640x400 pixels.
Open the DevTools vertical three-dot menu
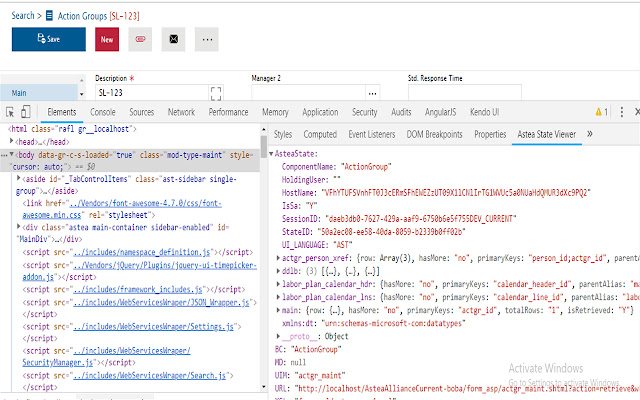coord(622,112)
